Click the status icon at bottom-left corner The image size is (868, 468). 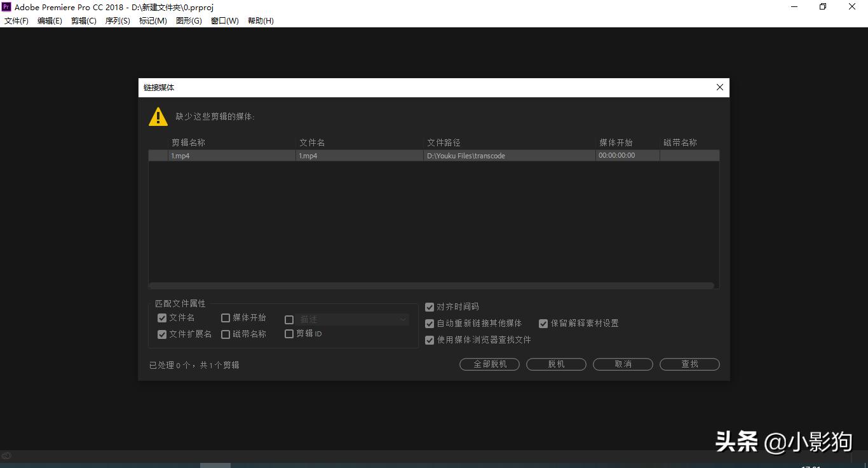tap(6, 455)
